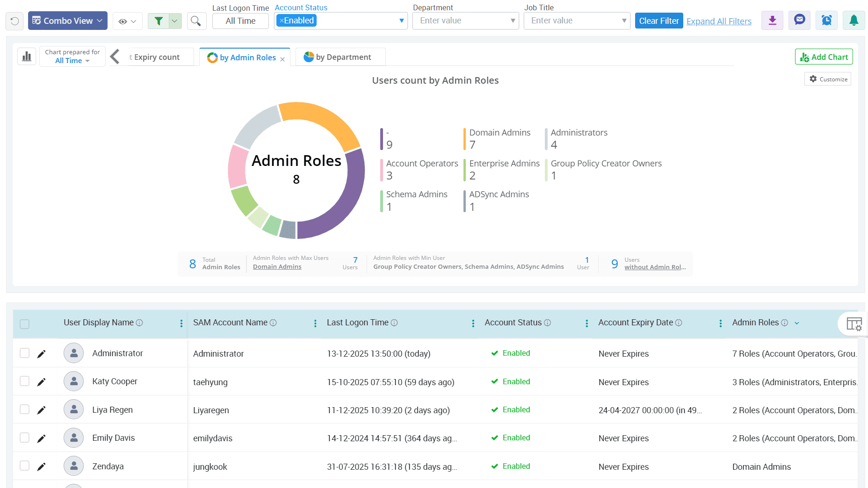Screen dimensions: 868x488
Task: Click the purple download export icon
Action: 772,21
